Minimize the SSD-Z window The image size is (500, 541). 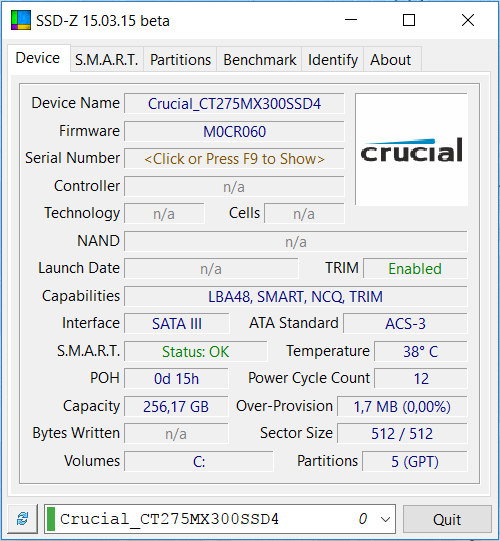tap(351, 20)
